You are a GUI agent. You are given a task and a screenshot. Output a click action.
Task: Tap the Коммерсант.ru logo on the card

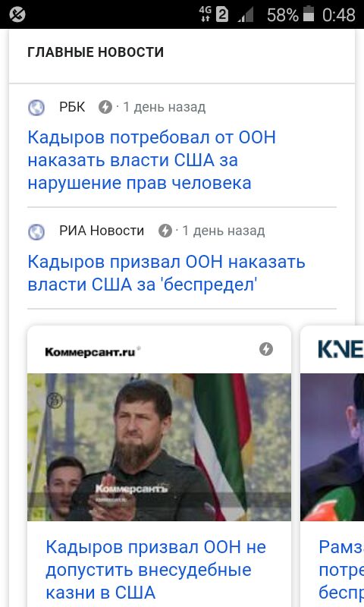(x=92, y=351)
